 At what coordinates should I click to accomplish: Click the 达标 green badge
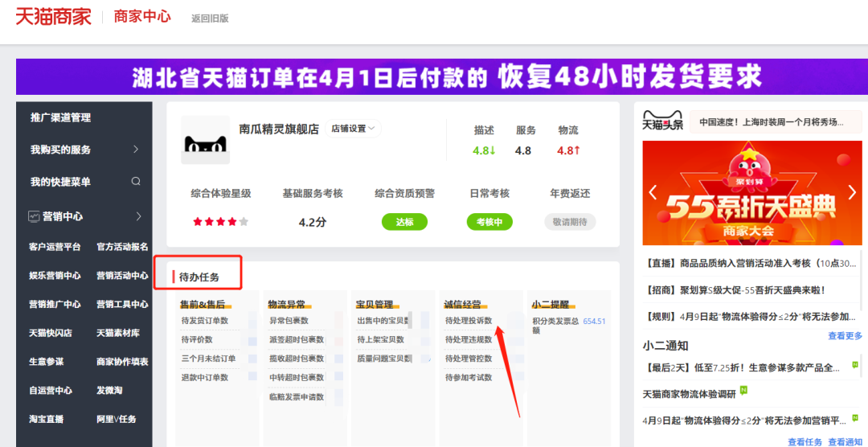[404, 222]
